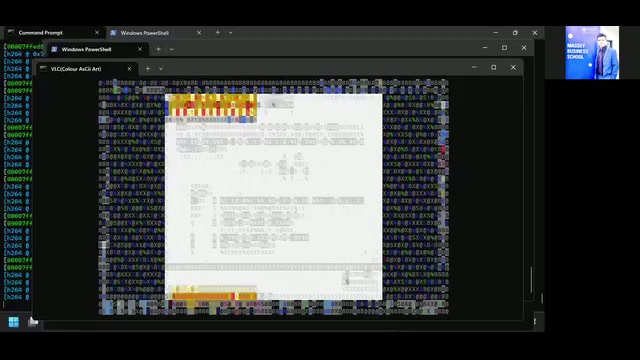Maximize the VLC ASCII Art window
The image size is (640, 360).
click(x=493, y=67)
